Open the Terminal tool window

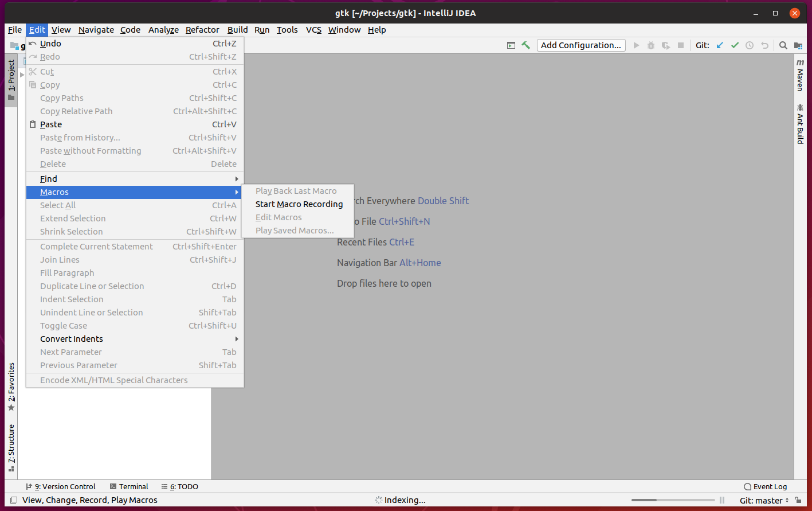[x=129, y=486]
